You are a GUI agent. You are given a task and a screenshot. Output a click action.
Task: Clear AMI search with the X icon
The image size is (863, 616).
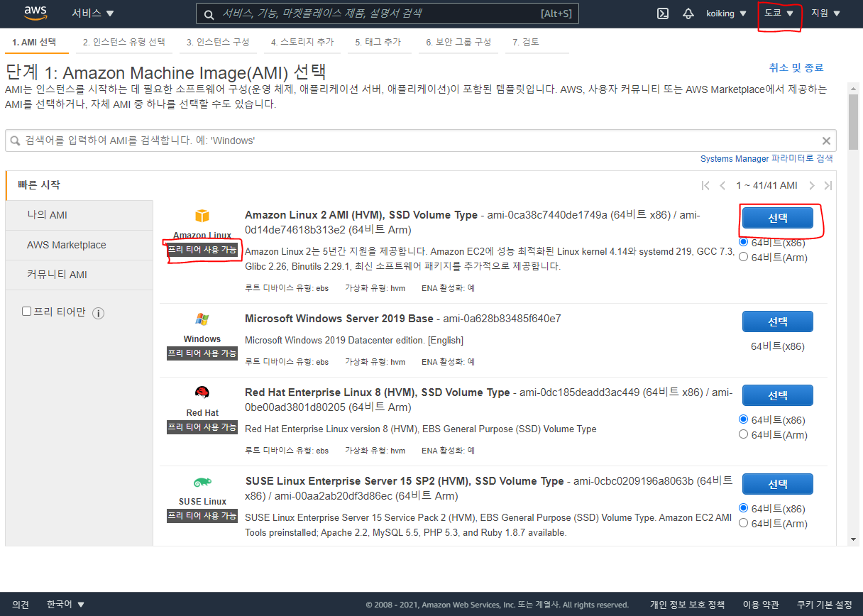click(x=826, y=141)
